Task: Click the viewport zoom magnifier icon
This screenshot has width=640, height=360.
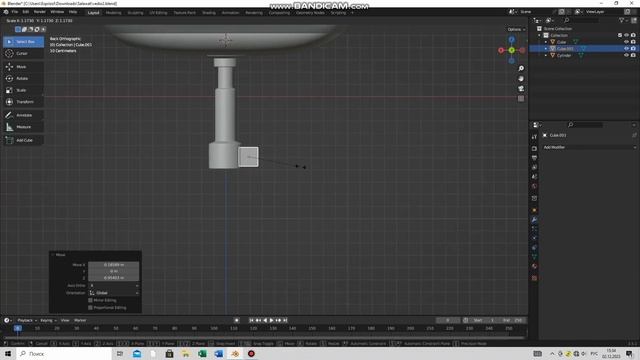Action: (521, 68)
